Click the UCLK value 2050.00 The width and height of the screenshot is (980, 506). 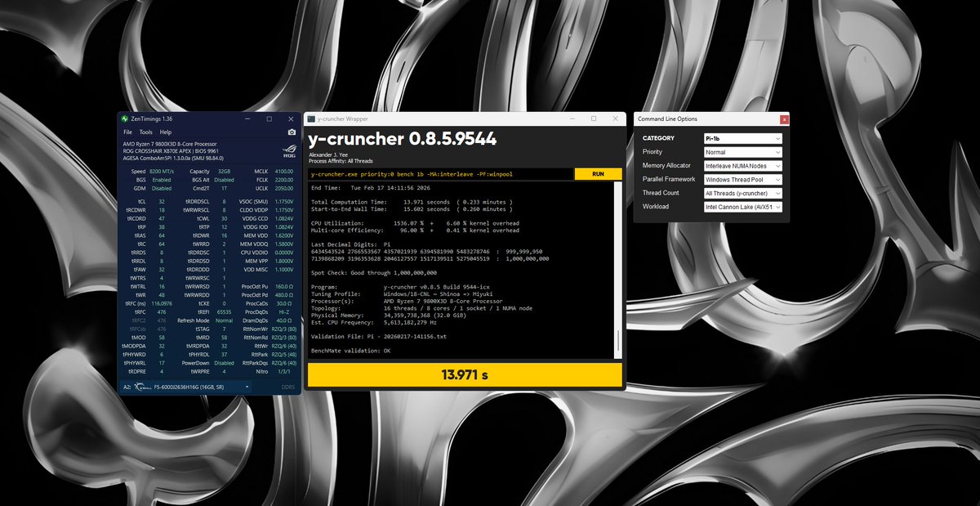pos(283,187)
